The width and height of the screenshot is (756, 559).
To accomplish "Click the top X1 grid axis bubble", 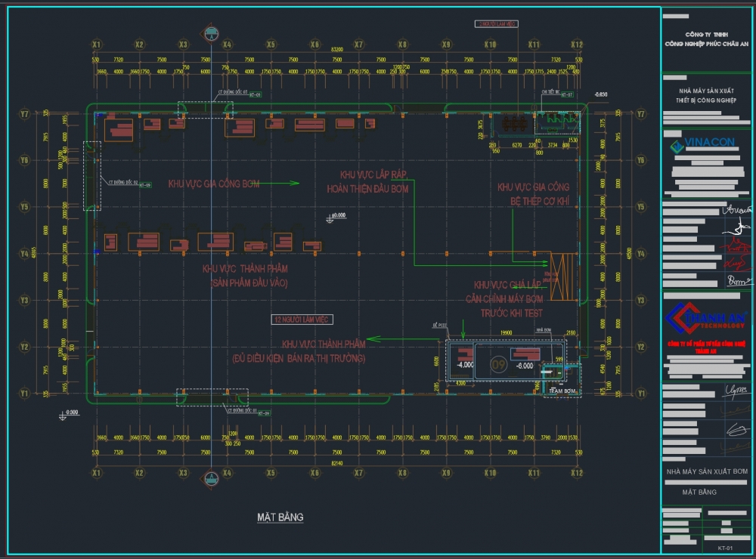I will pos(96,45).
